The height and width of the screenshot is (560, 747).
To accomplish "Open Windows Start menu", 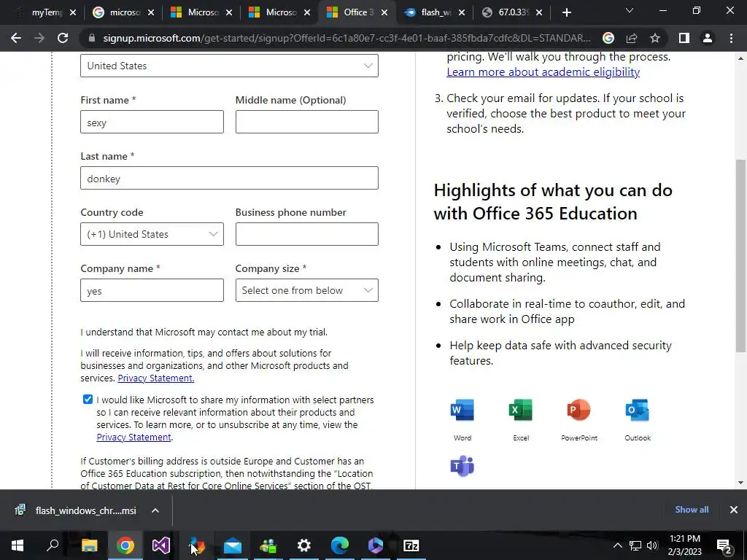I will (18, 545).
